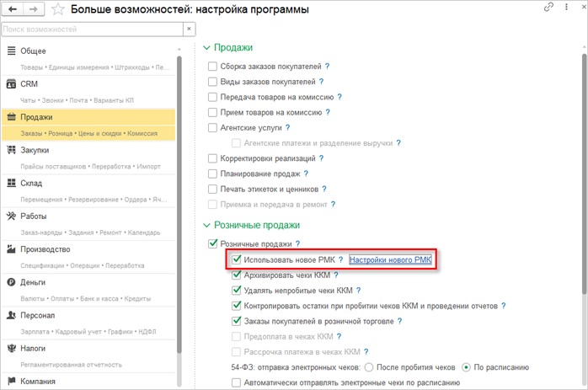Go back with the left arrow button
The width and height of the screenshot is (588, 390).
click(x=13, y=9)
